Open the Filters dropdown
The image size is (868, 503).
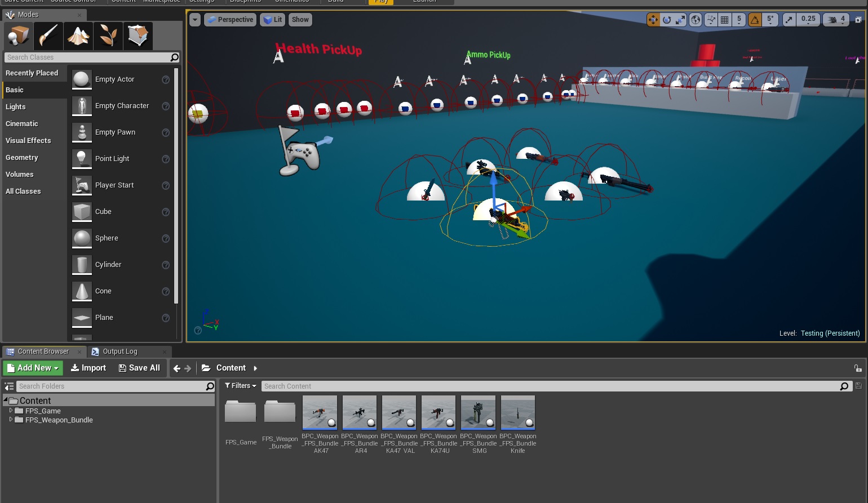tap(241, 386)
